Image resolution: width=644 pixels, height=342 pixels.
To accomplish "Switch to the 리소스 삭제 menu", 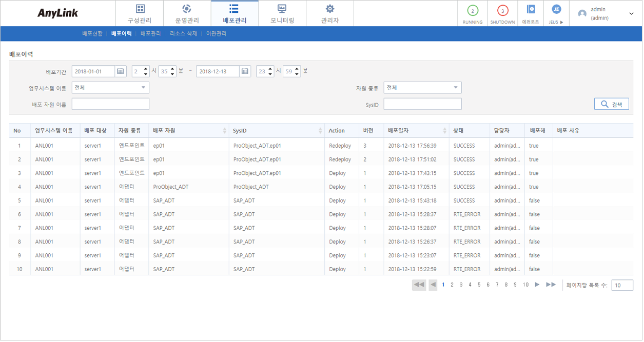I will [183, 33].
